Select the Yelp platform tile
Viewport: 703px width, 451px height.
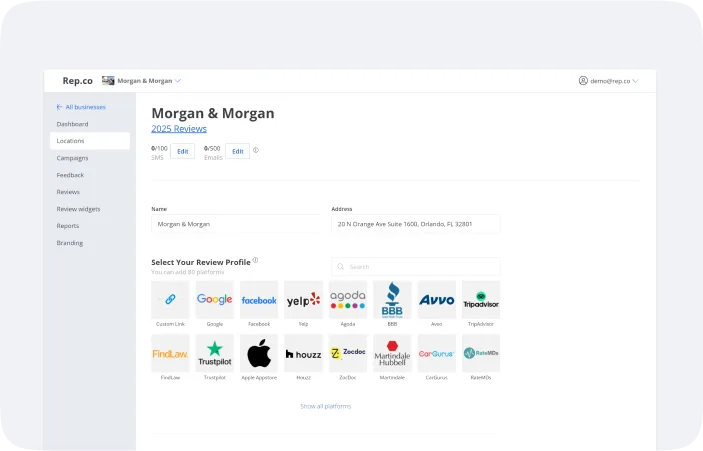[x=303, y=299]
